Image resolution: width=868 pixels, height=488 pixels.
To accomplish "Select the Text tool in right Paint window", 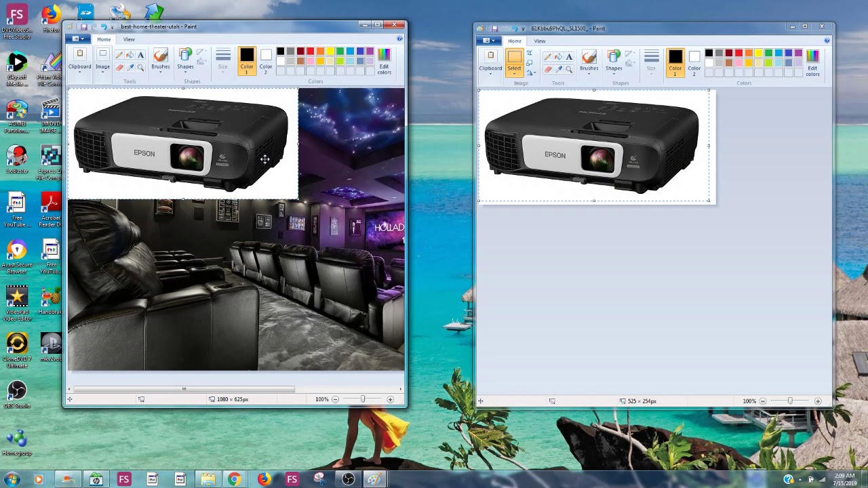I will click(569, 57).
